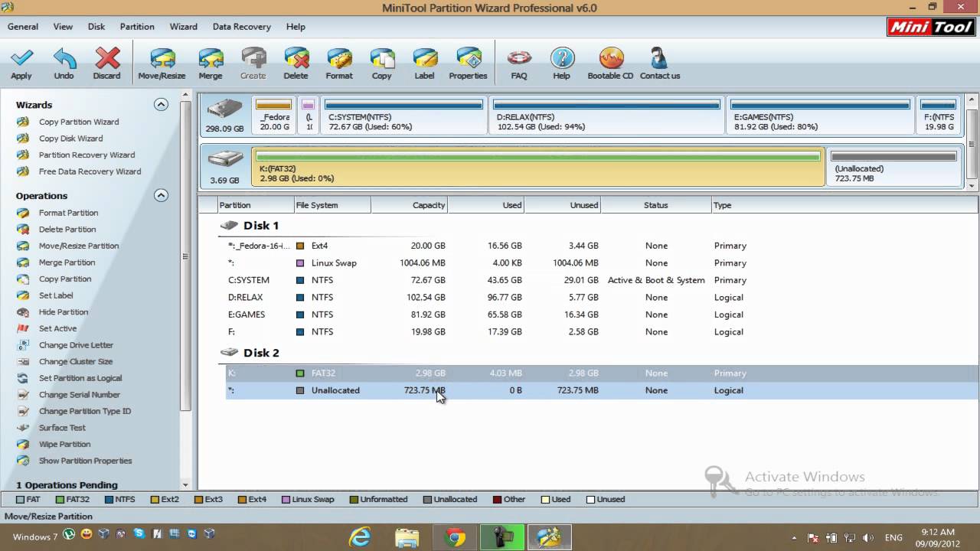Open Skype quick-launch taskbar icon
Image resolution: width=980 pixels, height=551 pixels.
coord(139,534)
